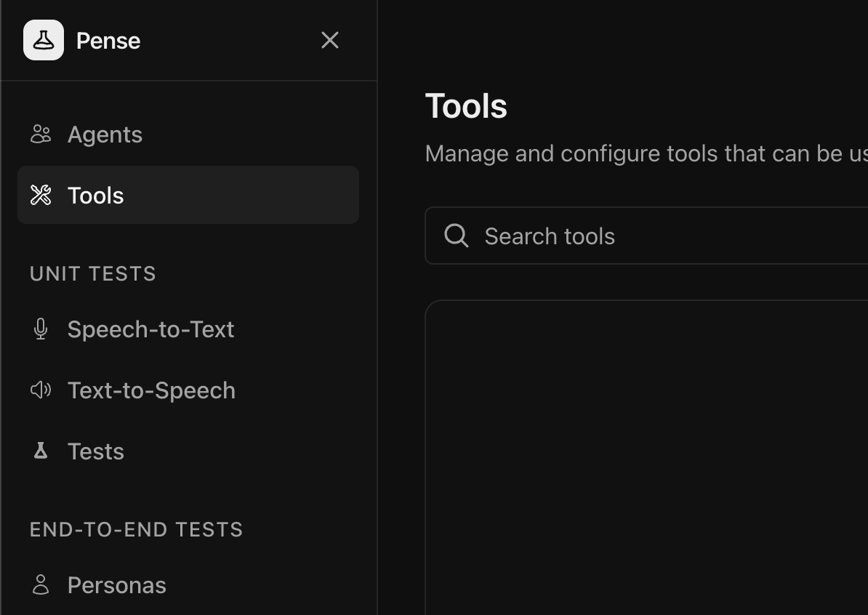Image resolution: width=868 pixels, height=615 pixels.
Task: Click the Tools wrench icon
Action: 41,195
